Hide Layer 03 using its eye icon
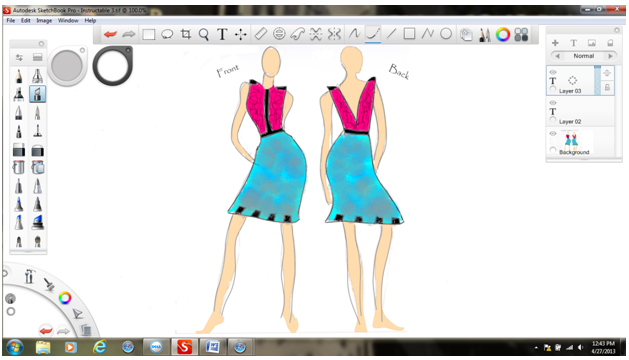The height and width of the screenshot is (360, 629). pos(553,72)
